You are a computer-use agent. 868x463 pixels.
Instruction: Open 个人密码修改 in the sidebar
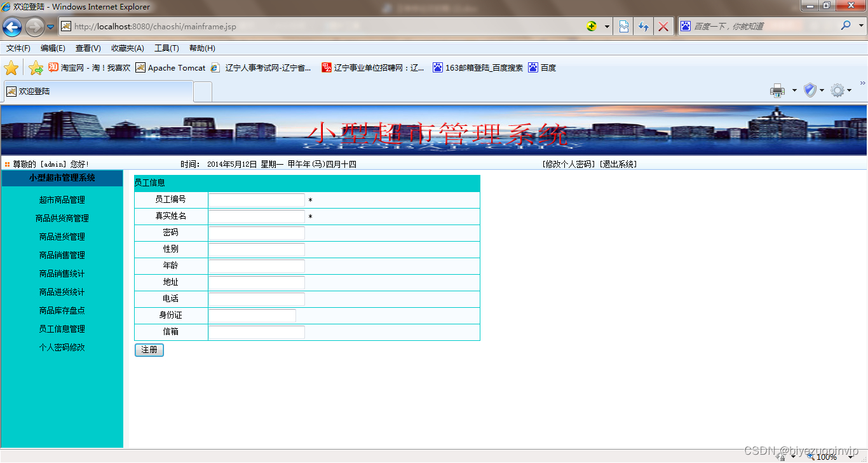(62, 347)
